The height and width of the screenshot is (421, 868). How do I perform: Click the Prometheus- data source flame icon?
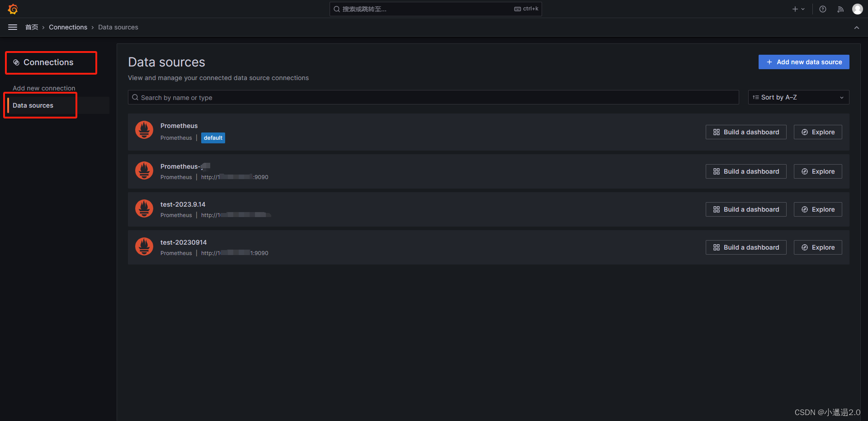point(144,171)
